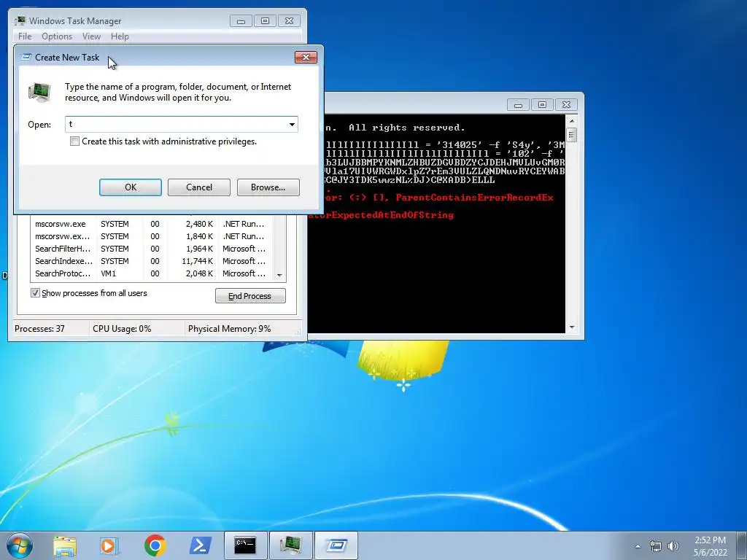Open the Options menu in Task Manager
The height and width of the screenshot is (560, 747).
click(57, 36)
